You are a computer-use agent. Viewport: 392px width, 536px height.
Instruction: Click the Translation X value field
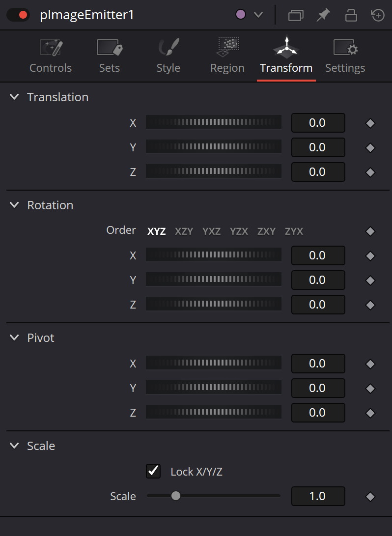point(318,123)
